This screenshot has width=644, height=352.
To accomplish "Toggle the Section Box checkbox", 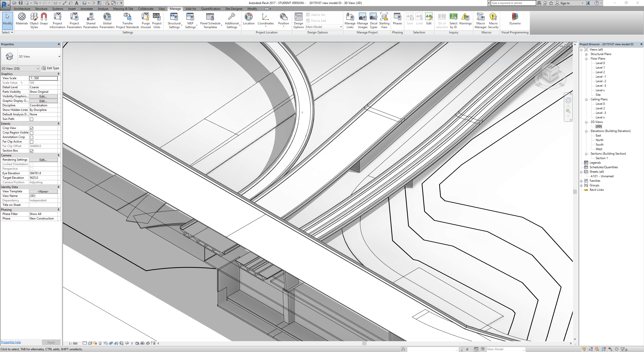I will click(32, 151).
